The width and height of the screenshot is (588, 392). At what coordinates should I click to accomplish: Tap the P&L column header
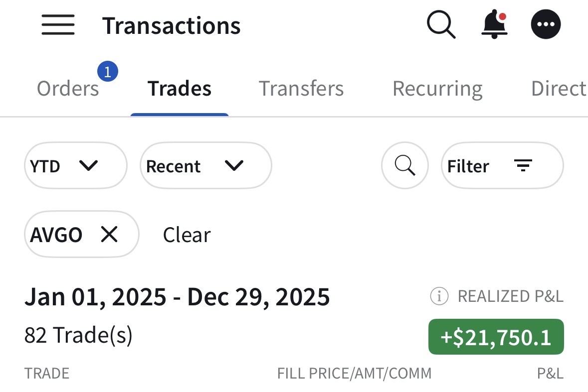coord(550,373)
